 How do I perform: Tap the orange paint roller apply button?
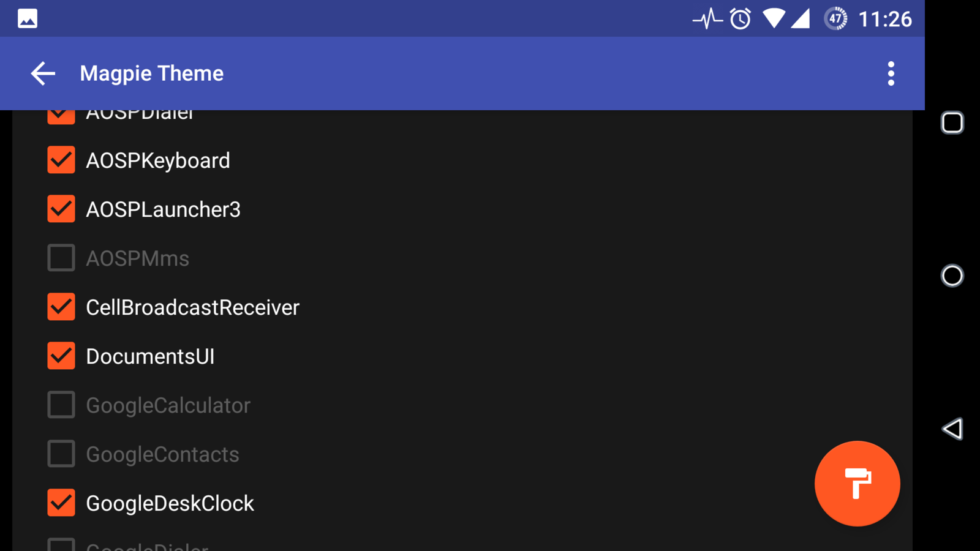857,484
